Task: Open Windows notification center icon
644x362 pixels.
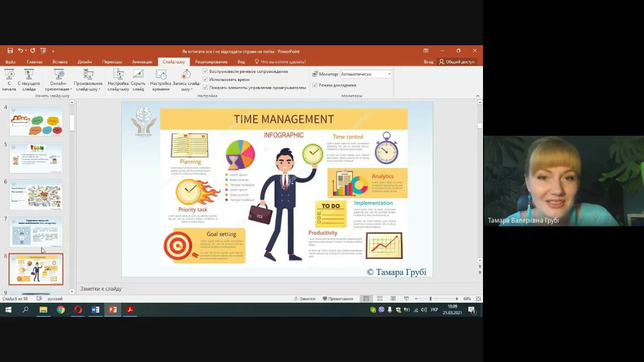Action: click(472, 310)
